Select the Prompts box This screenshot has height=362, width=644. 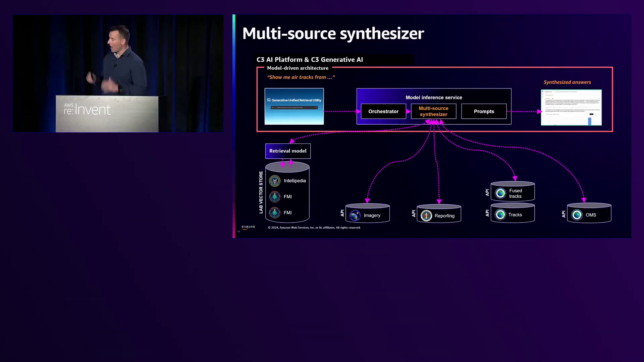coord(484,111)
